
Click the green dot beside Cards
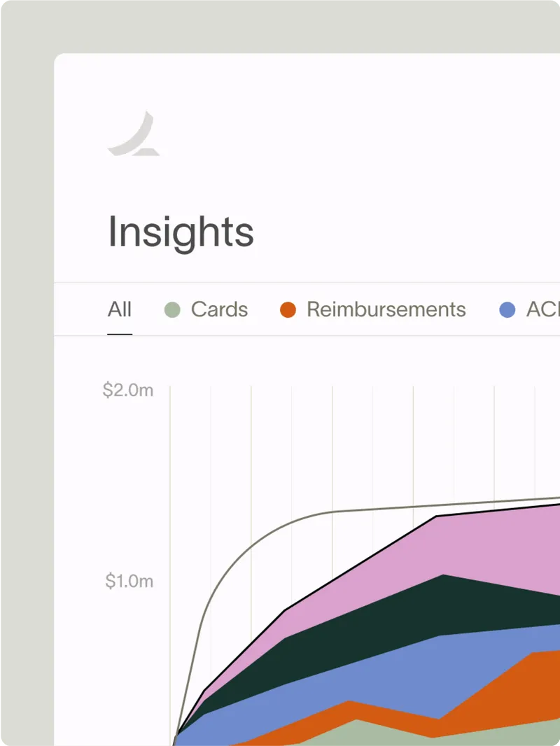click(x=172, y=309)
